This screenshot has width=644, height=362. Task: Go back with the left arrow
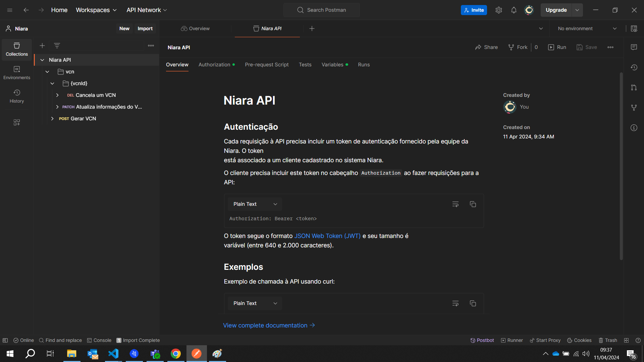tap(26, 10)
